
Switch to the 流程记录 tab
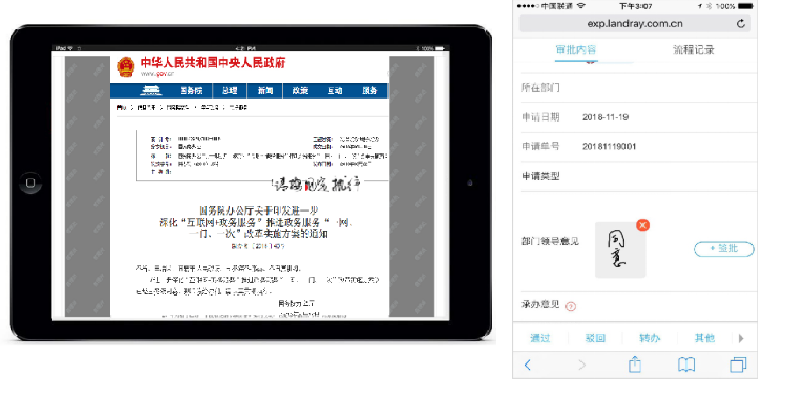693,50
